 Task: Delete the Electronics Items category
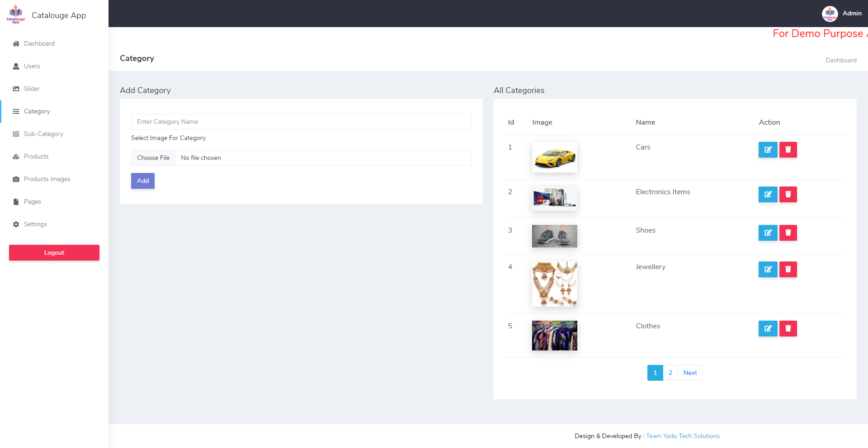[788, 194]
